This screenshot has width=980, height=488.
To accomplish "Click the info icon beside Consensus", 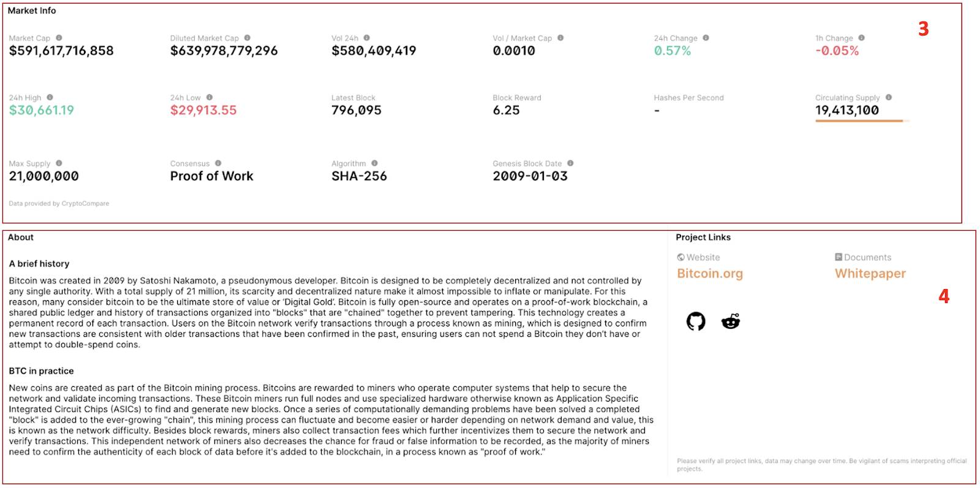I will click(218, 163).
